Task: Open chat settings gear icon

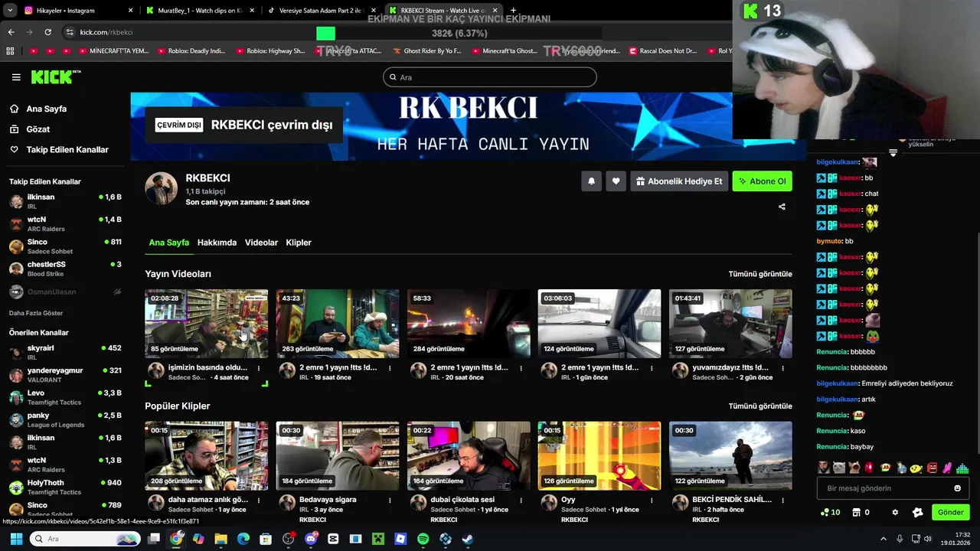Action: 895,513
